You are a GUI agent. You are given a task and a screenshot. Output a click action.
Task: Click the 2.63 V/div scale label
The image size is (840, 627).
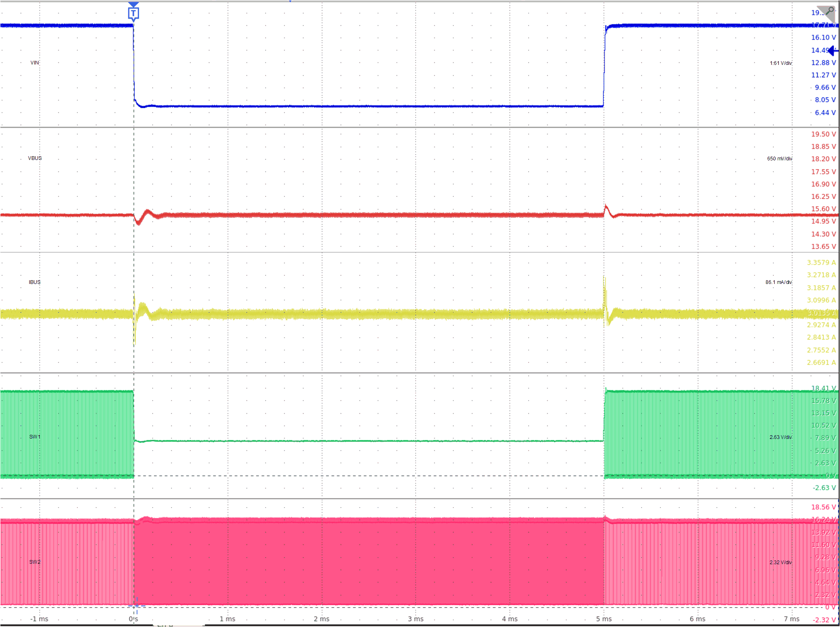click(x=781, y=437)
